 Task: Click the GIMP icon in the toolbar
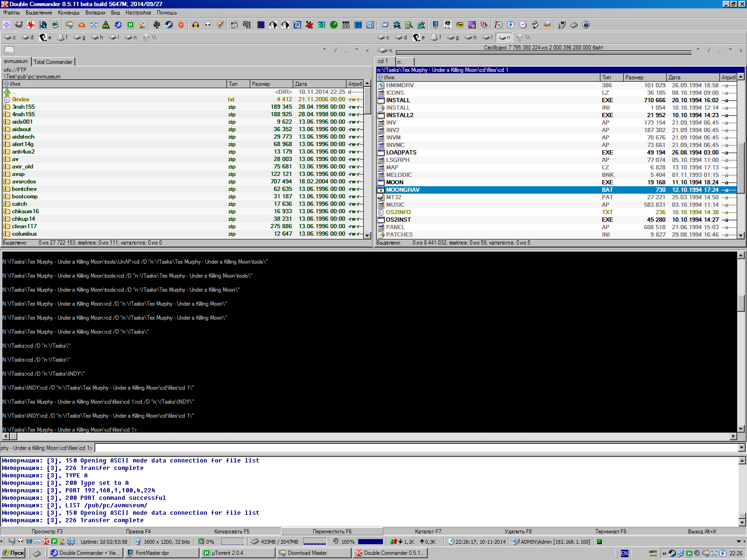point(19,25)
